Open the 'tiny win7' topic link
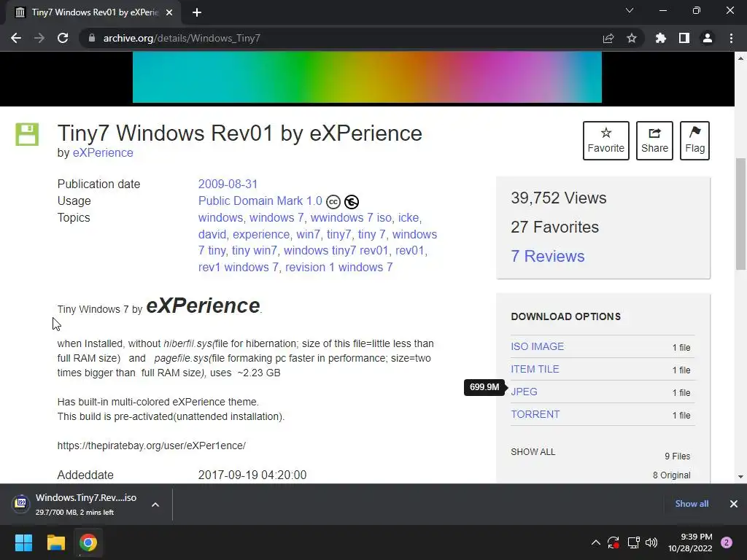The height and width of the screenshot is (560, 747). (255, 251)
